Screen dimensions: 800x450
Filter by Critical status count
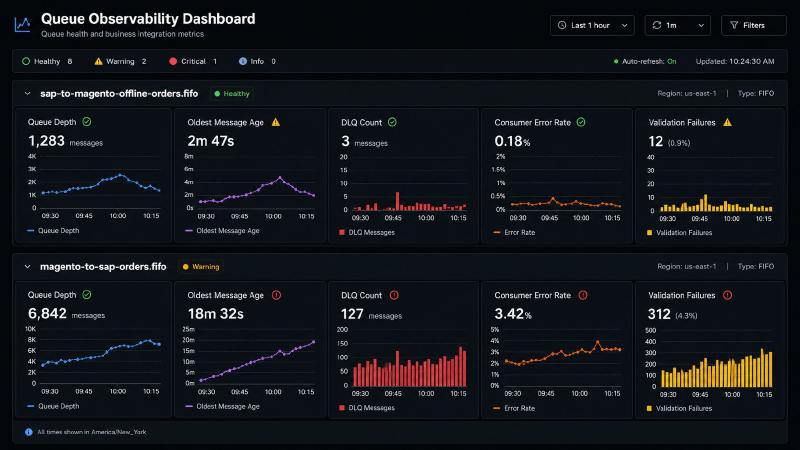point(193,61)
